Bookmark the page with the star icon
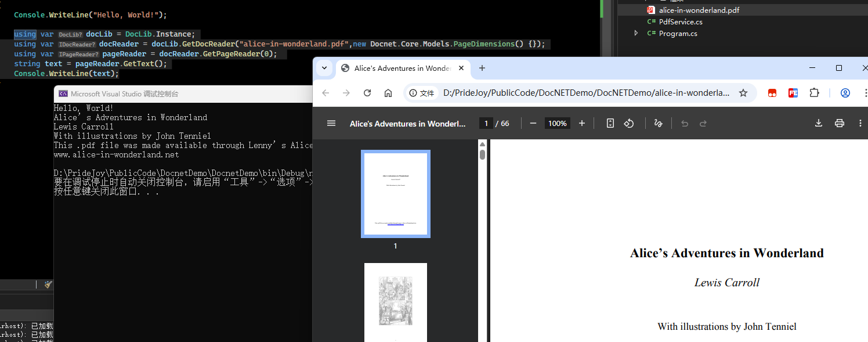 (743, 92)
